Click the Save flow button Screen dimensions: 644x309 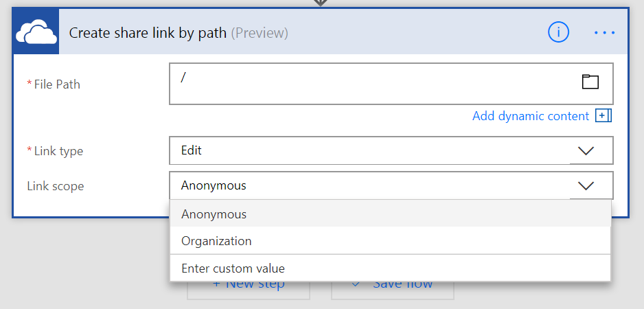393,288
